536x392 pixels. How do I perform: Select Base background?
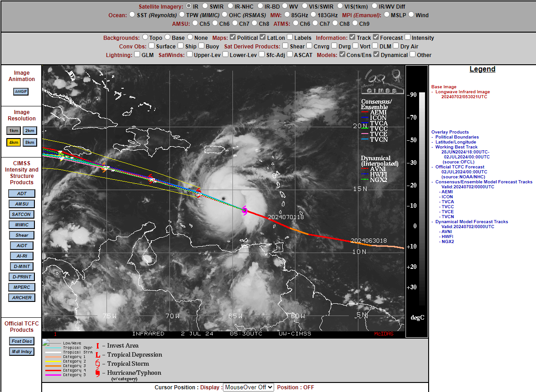click(x=168, y=37)
